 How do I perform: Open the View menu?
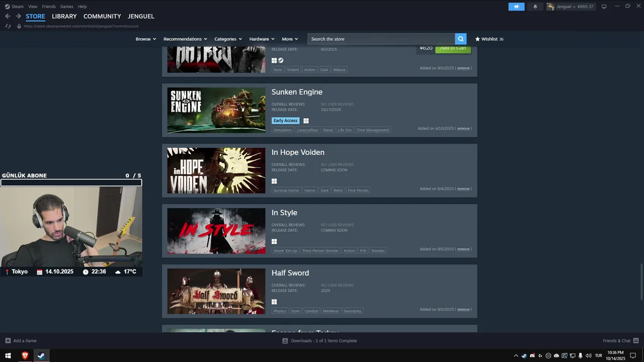(33, 7)
